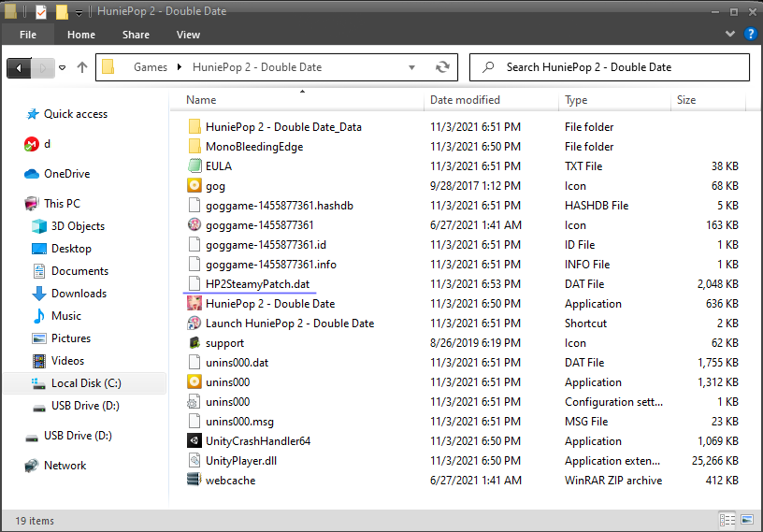Image resolution: width=763 pixels, height=532 pixels.
Task: Switch to details view layout
Action: pos(727,520)
